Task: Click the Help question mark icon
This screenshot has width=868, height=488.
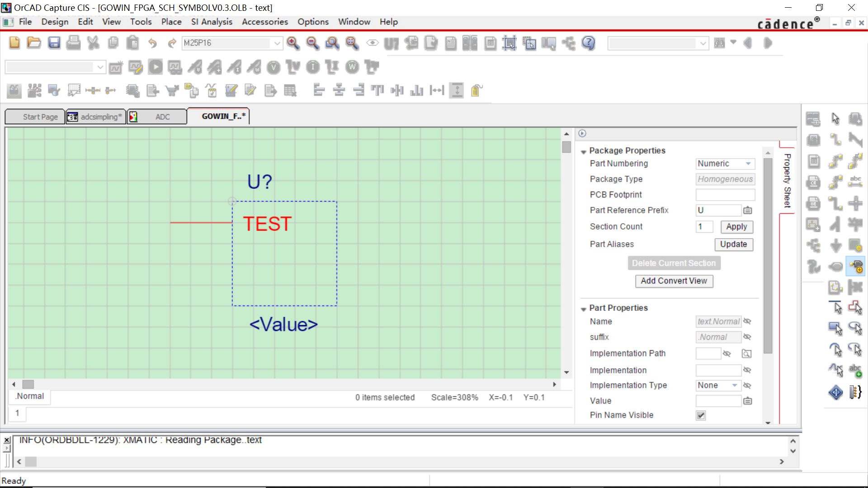Action: 588,43
